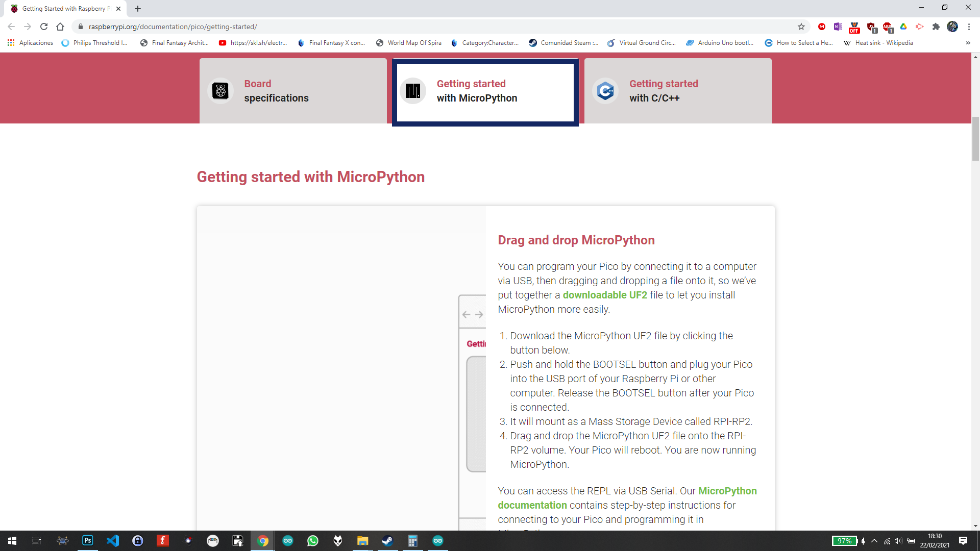Open the Aplicaciones bookmark
Viewport: 980px width, 551px height.
coord(31,43)
